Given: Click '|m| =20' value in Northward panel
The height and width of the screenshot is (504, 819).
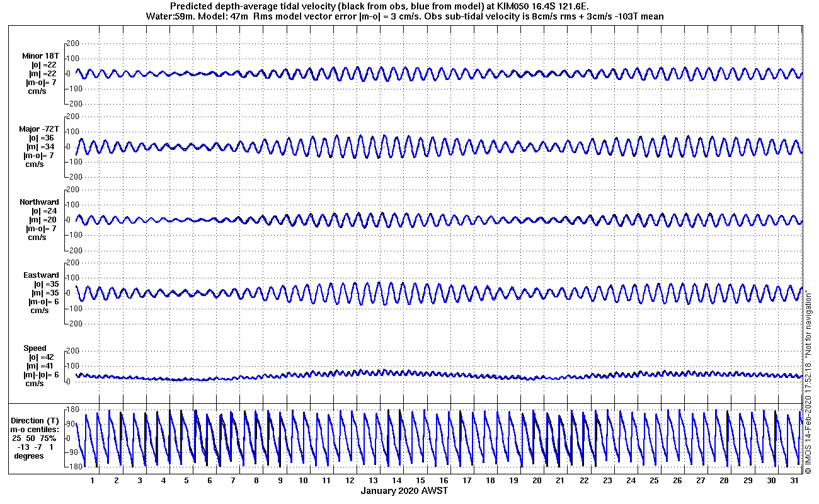Looking at the screenshot, I should (x=44, y=220).
